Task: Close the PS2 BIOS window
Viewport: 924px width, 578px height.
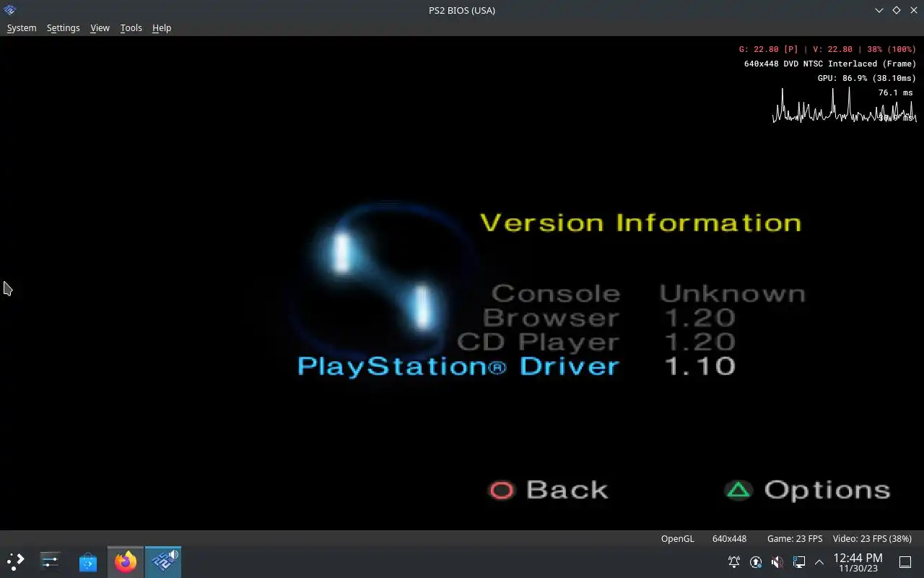Action: point(913,10)
